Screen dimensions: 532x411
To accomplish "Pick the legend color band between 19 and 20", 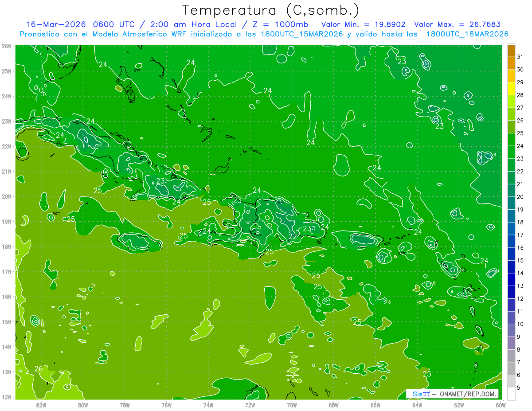I will click(x=511, y=203).
